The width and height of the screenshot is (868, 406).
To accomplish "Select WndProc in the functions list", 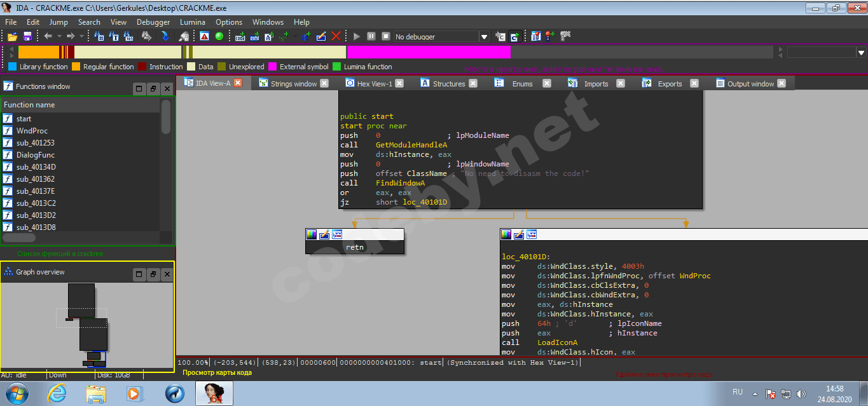I will [32, 131].
